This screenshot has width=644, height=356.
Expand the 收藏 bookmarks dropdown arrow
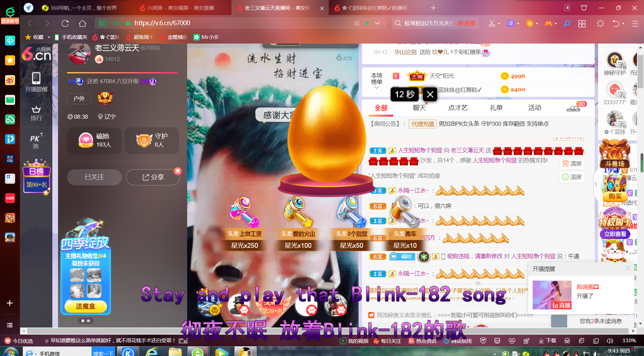pyautogui.click(x=49, y=37)
